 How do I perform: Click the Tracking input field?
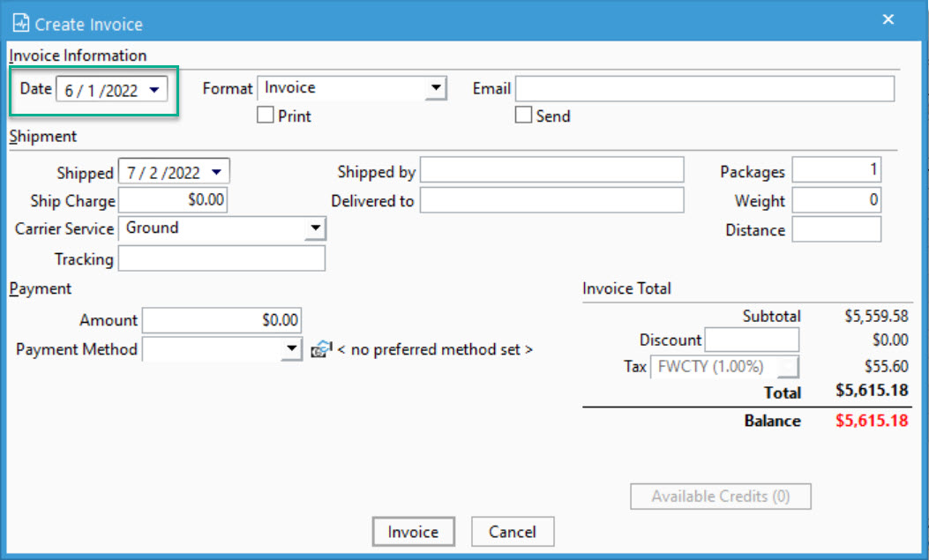point(221,258)
